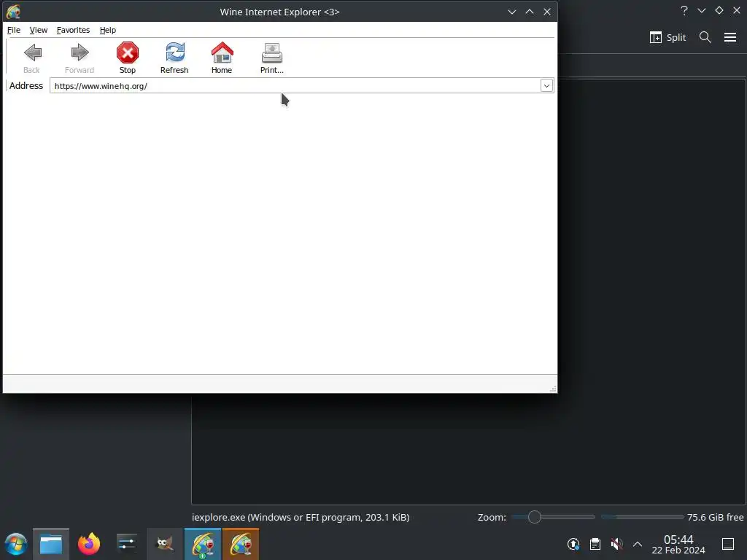Open System Settings from the taskbar
Viewport: 747px width, 560px height.
pos(127,544)
